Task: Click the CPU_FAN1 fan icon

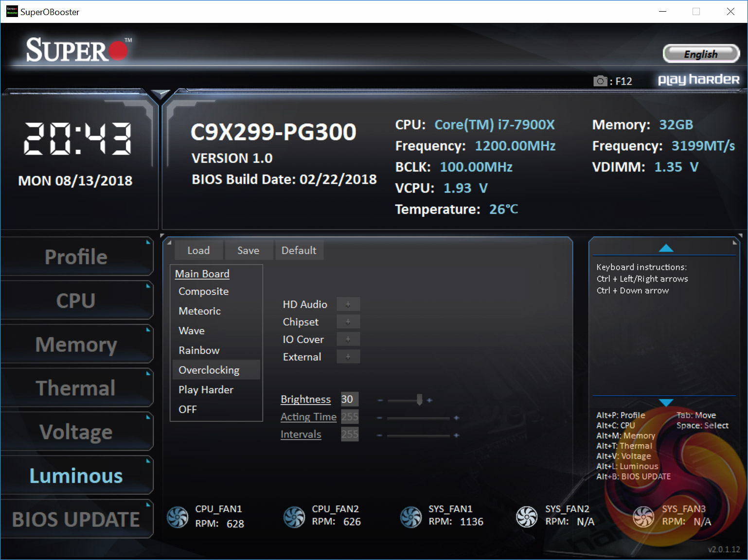Action: click(x=178, y=517)
